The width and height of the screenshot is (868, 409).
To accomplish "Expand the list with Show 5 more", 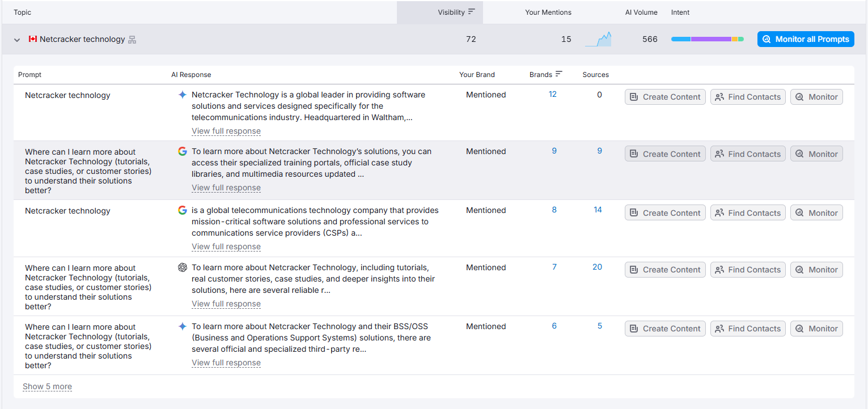I will pyautogui.click(x=47, y=386).
